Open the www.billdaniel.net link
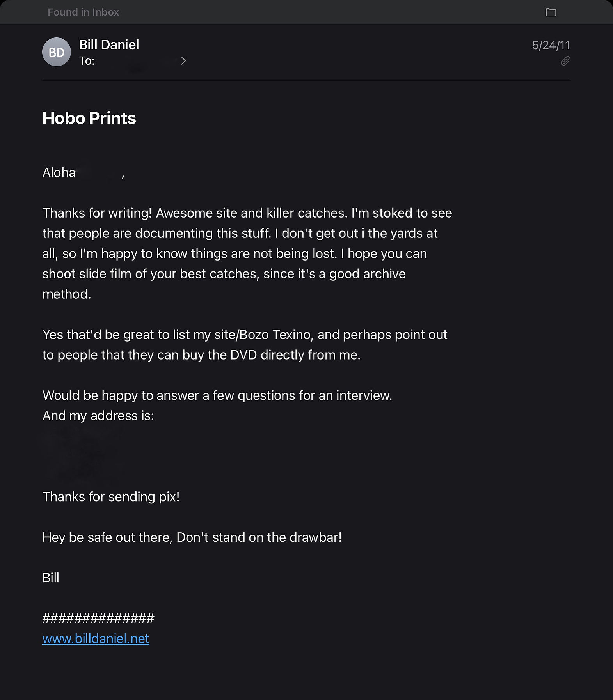The width and height of the screenshot is (613, 700). pyautogui.click(x=96, y=639)
